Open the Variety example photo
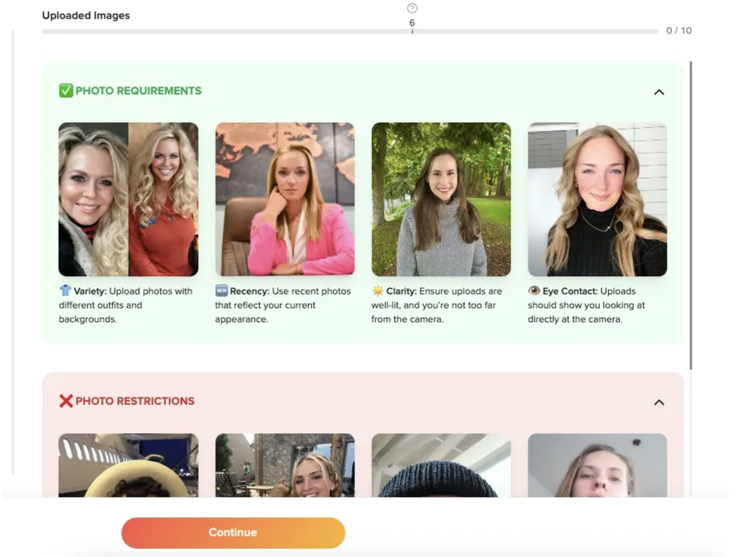 128,199
